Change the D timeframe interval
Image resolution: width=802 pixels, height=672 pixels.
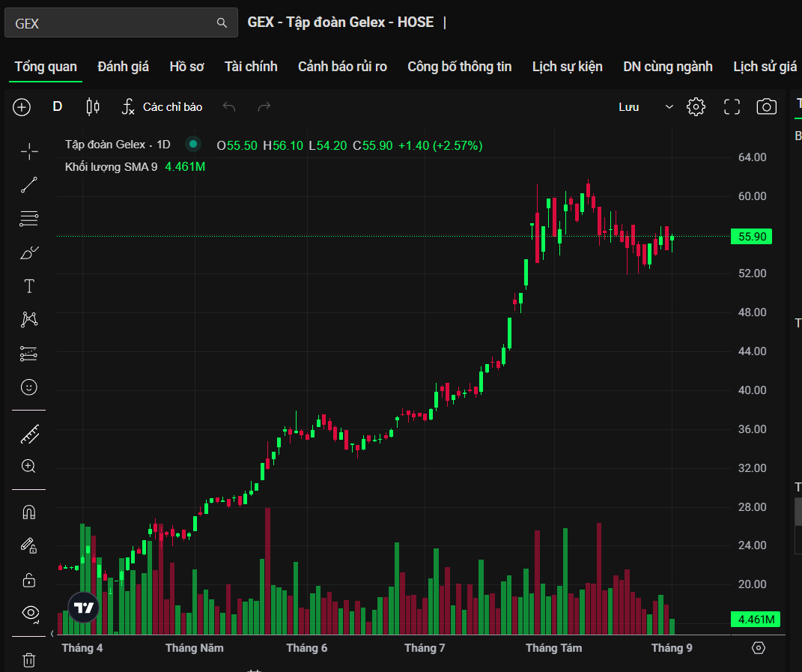(x=57, y=106)
